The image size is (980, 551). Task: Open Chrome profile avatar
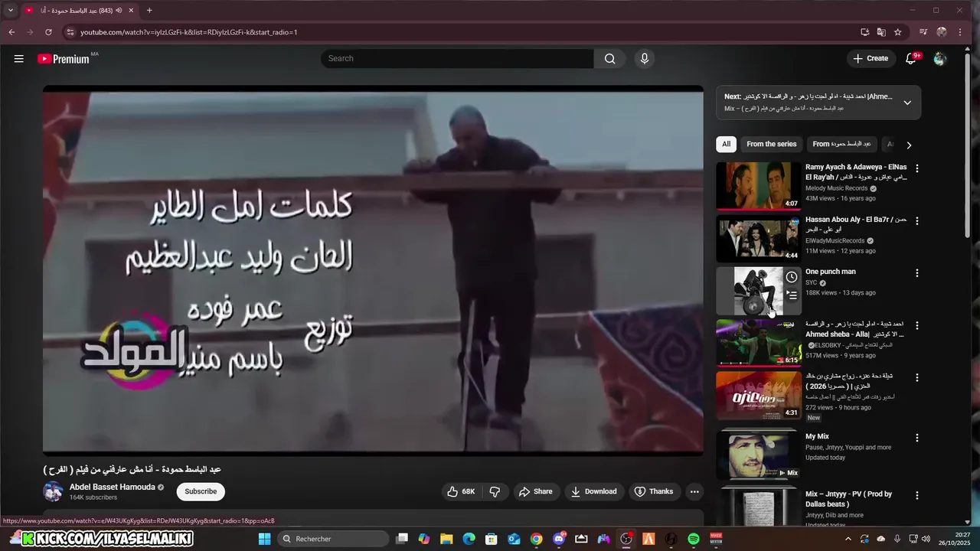[942, 32]
